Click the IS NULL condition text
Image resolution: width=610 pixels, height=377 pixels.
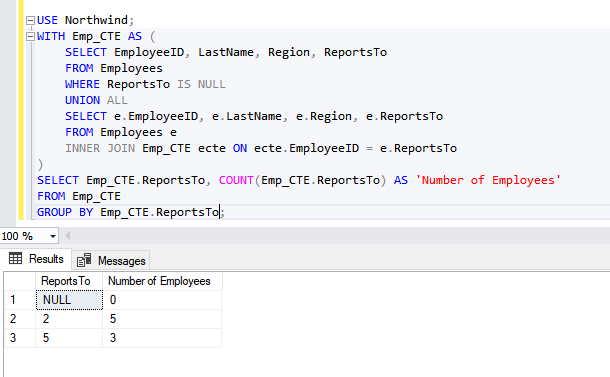[x=202, y=84]
